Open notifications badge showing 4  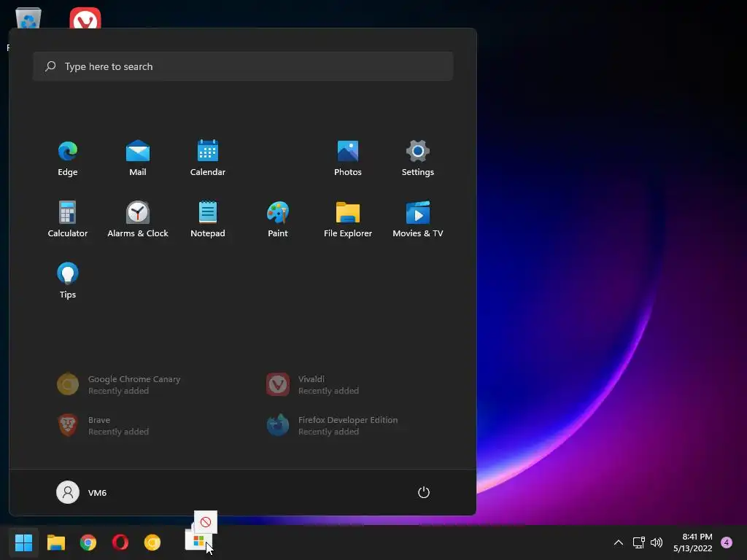727,542
